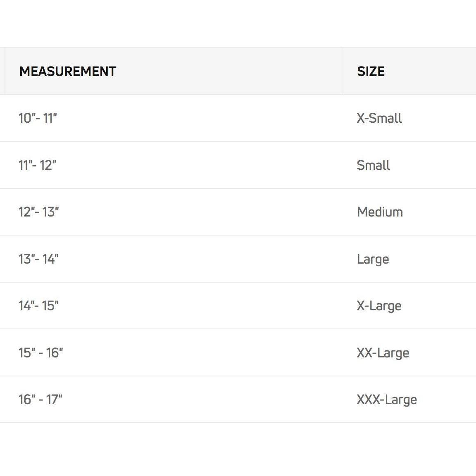Click the 13"- 14" measurement cell
476x476 pixels.
[38, 259]
